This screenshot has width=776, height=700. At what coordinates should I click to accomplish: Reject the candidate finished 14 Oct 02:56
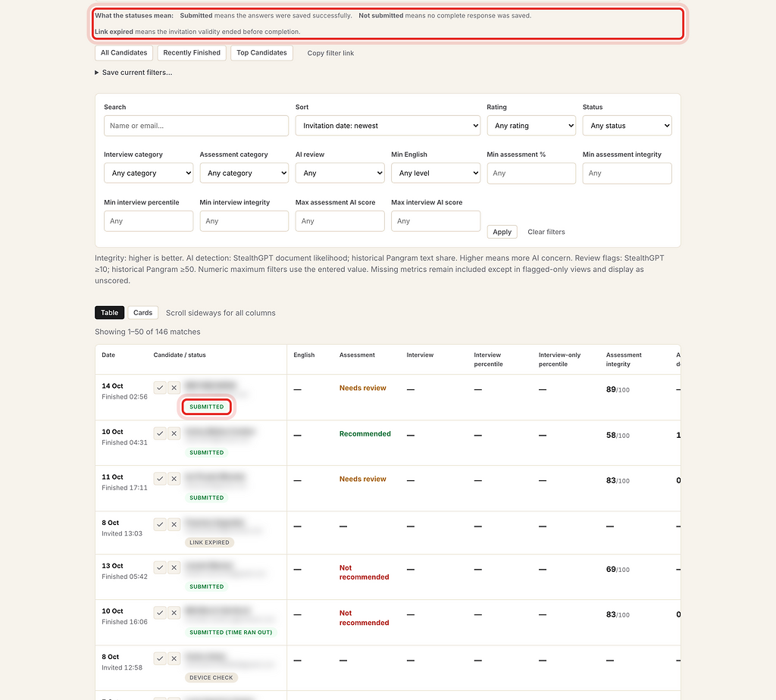pos(174,388)
